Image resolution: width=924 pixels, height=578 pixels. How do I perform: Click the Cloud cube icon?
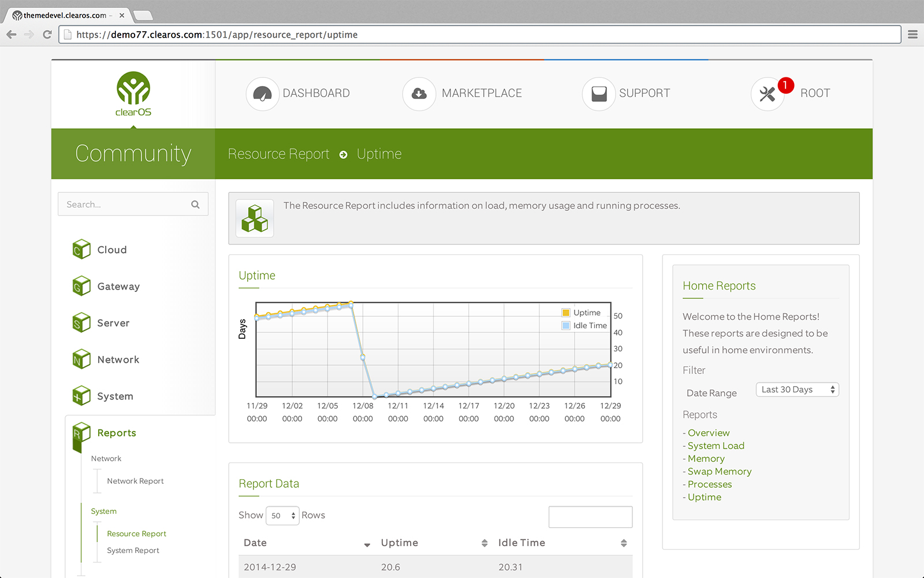point(81,249)
